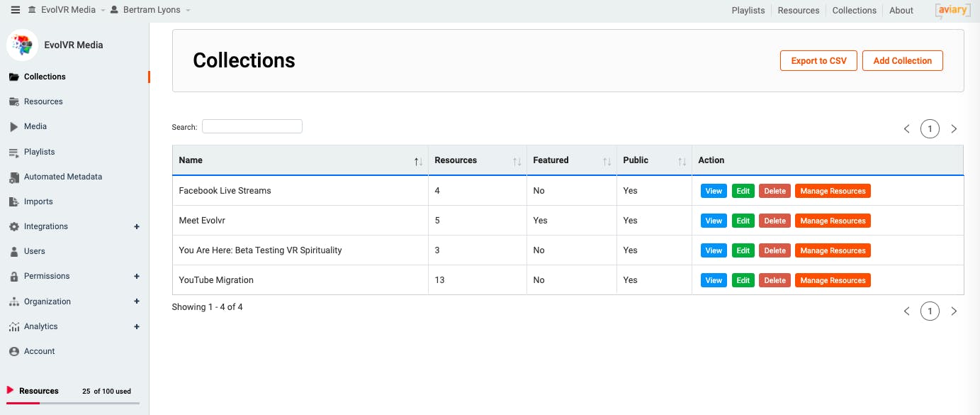Click the Automated Metadata icon
The image size is (980, 415).
13,177
